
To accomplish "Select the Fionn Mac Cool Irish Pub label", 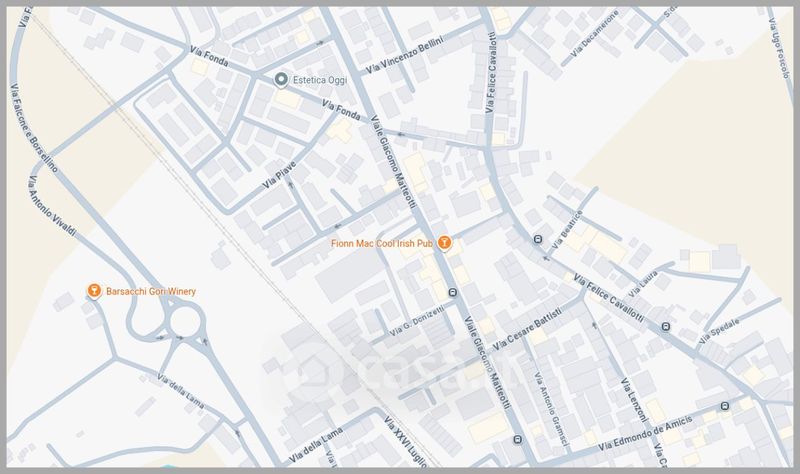I will [382, 243].
